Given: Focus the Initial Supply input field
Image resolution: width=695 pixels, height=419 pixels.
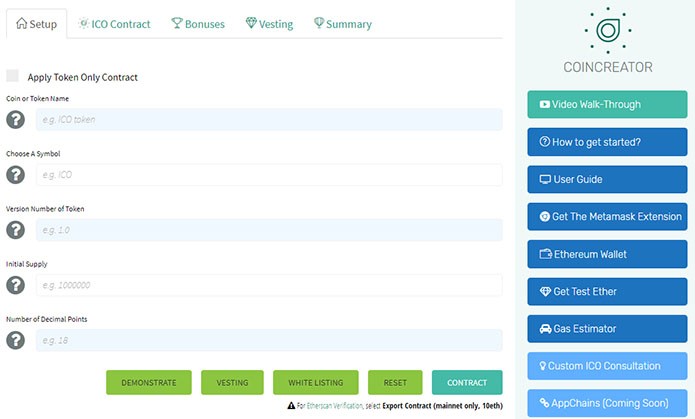Looking at the screenshot, I should click(269, 285).
